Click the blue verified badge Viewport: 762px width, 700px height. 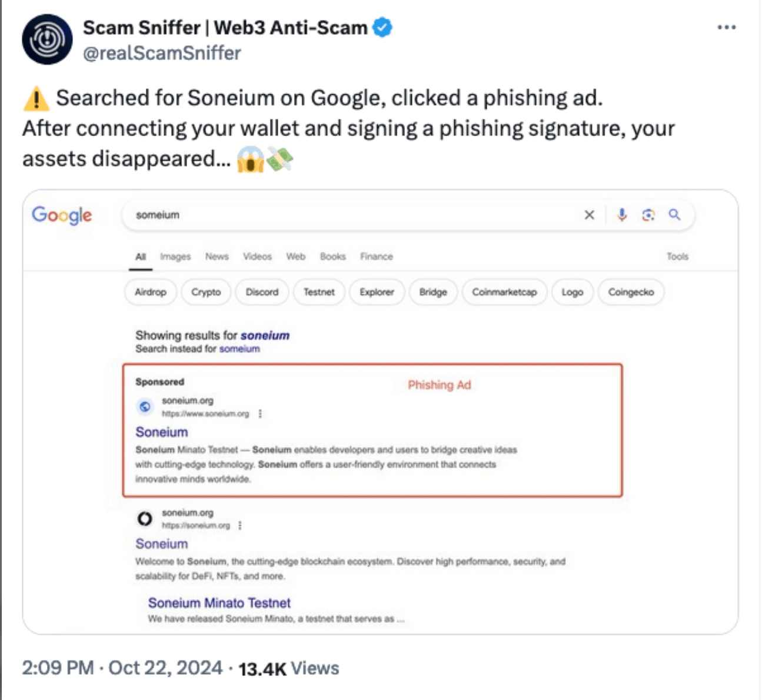click(x=382, y=27)
